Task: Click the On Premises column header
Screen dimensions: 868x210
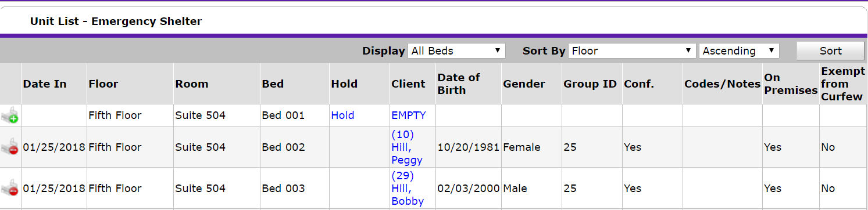Action: [791, 84]
